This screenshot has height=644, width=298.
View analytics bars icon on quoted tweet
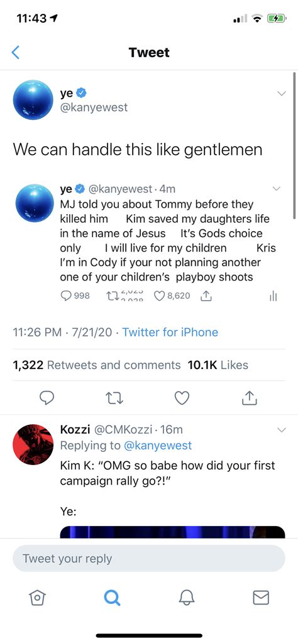273,296
